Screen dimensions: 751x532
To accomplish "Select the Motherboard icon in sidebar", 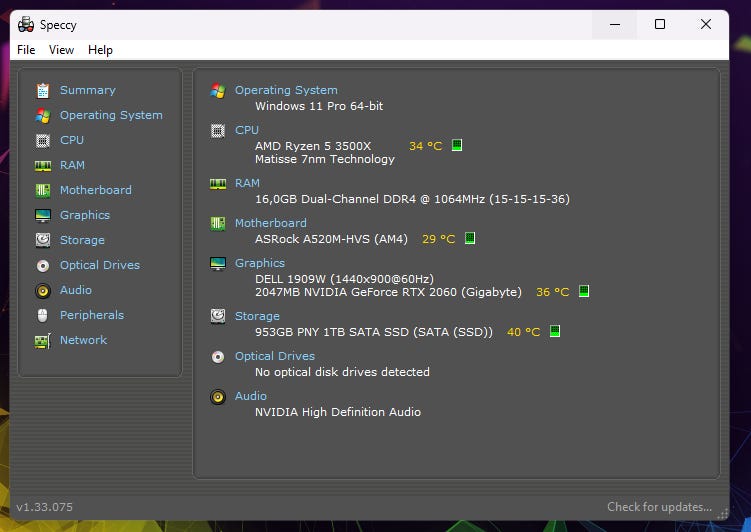I will 42,191.
